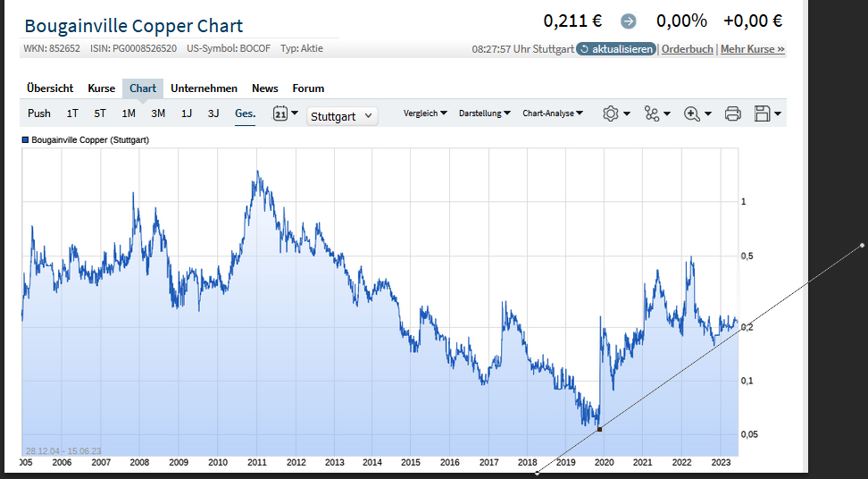This screenshot has height=479, width=868.
Task: Open the Unternehmen tab
Action: [x=204, y=88]
